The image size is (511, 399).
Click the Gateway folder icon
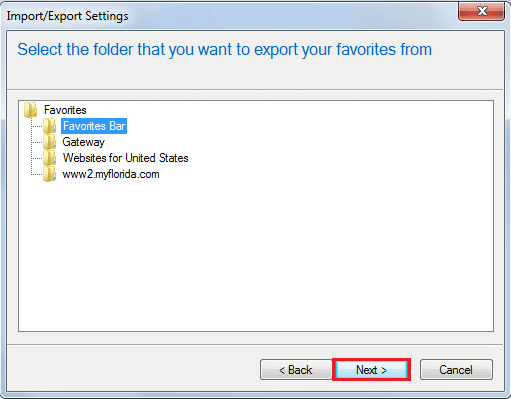coord(50,142)
